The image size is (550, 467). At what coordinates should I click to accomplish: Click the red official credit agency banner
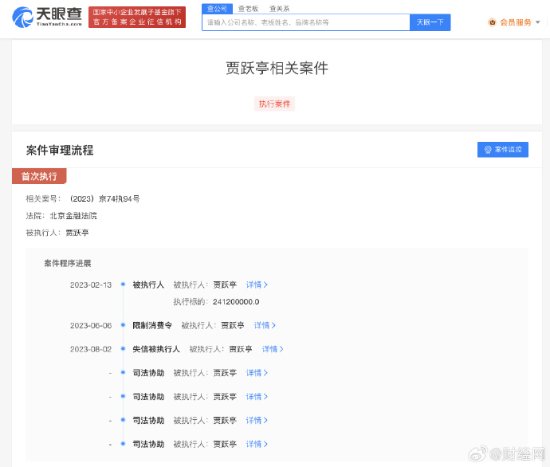pos(137,17)
